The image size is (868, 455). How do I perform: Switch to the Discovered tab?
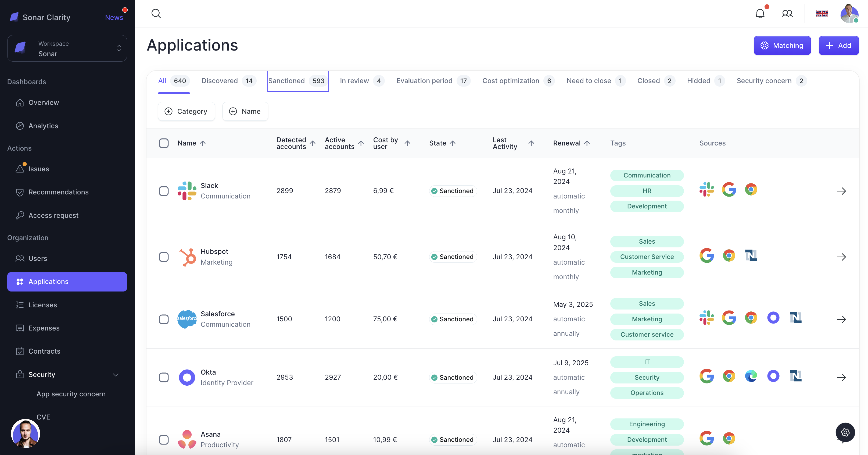[x=229, y=81]
